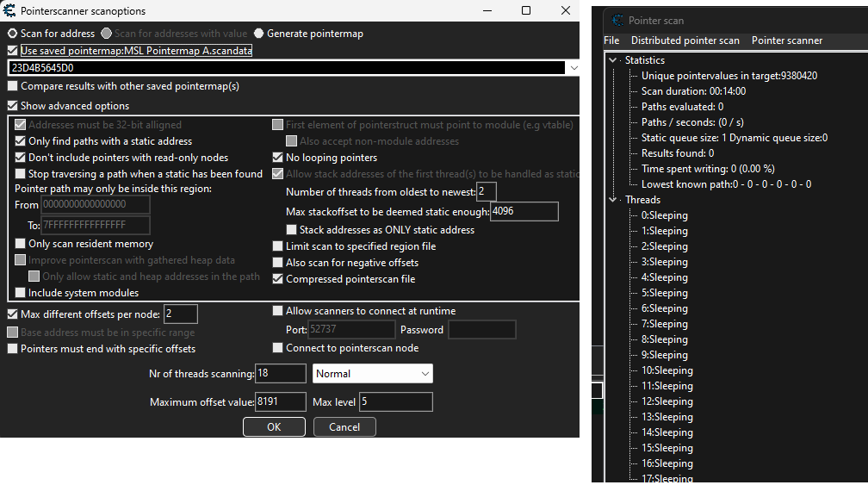
Task: Enable Also scan for negative offsets
Action: point(278,263)
